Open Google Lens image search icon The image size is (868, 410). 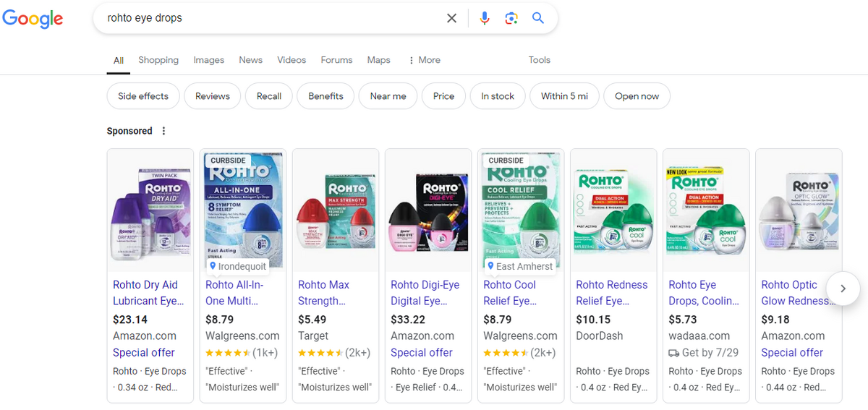coord(511,18)
